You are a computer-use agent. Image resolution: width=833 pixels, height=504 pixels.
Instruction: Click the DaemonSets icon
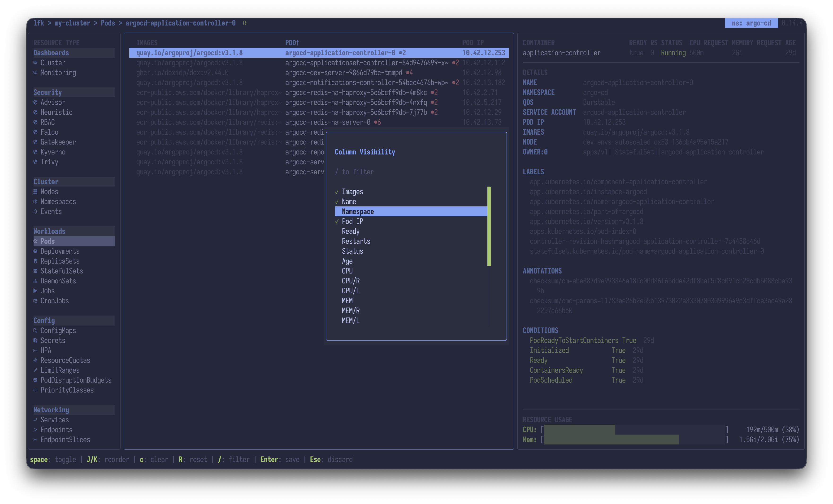(35, 281)
